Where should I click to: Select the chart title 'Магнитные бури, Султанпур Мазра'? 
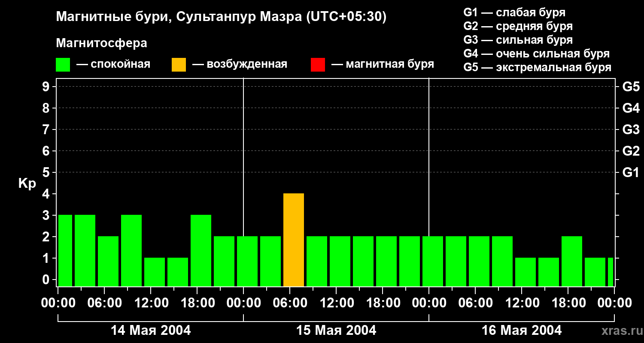[x=179, y=17]
